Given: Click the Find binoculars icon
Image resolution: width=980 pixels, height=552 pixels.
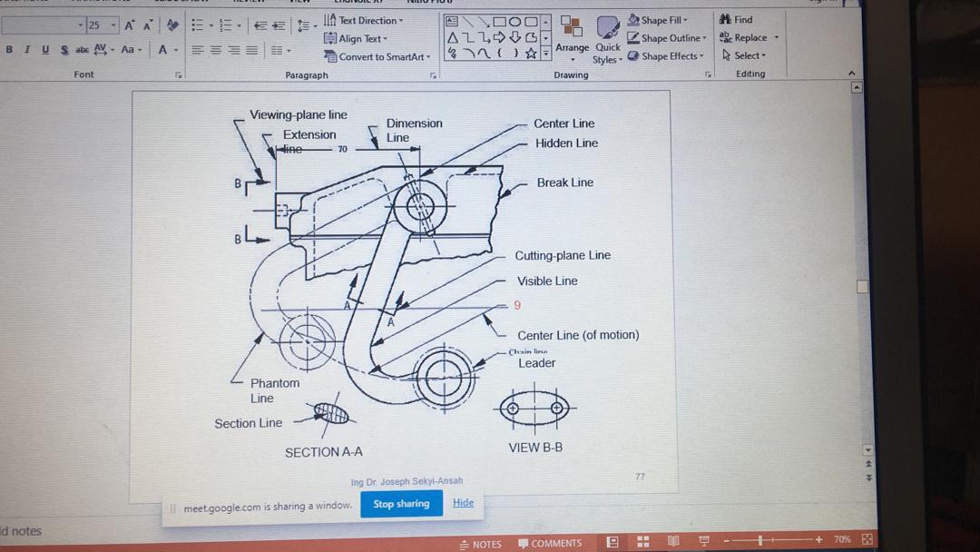Looking at the screenshot, I should point(725,19).
